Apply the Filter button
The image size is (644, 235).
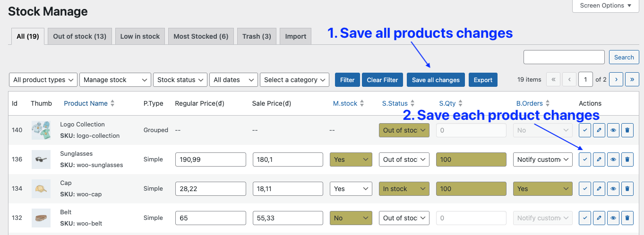[347, 80]
